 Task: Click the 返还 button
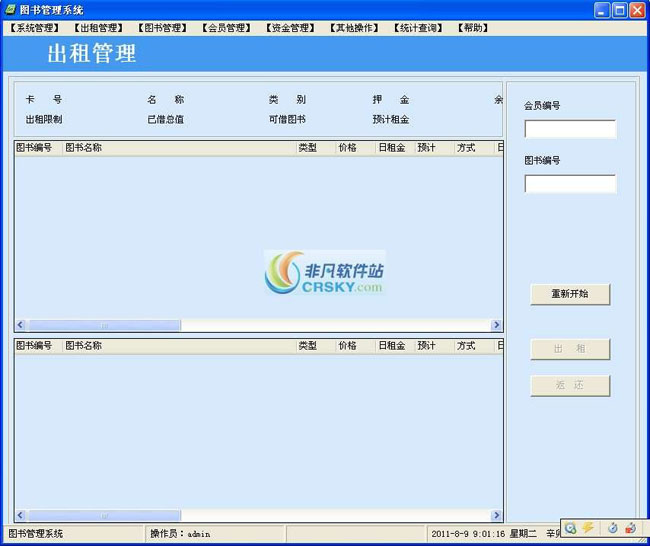[x=570, y=385]
